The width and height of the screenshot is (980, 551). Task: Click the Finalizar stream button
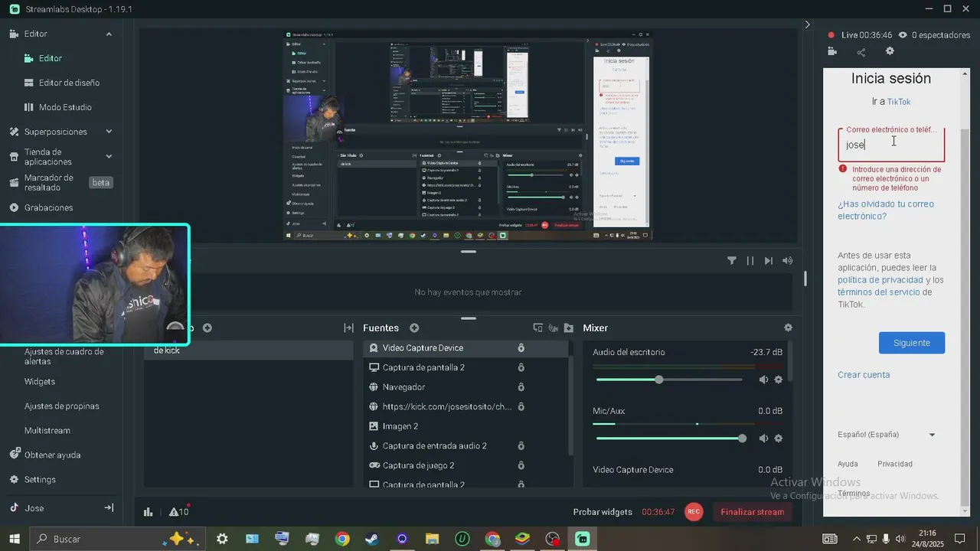753,512
